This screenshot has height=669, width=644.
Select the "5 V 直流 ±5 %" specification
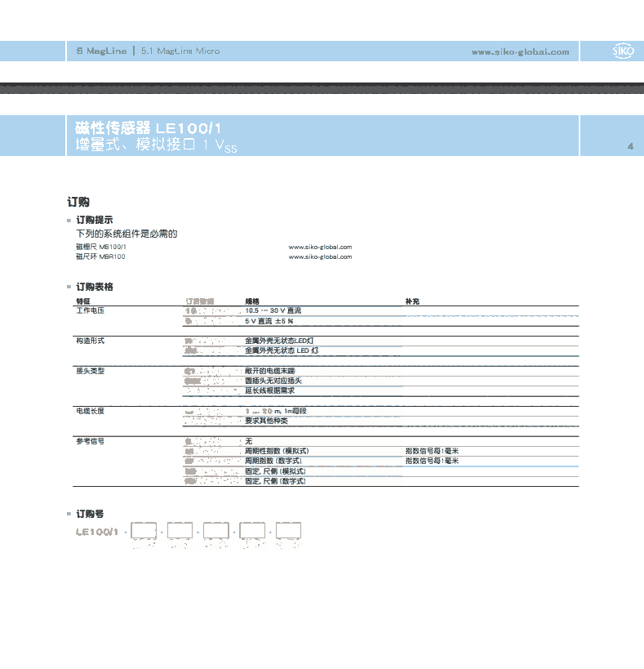click(269, 322)
